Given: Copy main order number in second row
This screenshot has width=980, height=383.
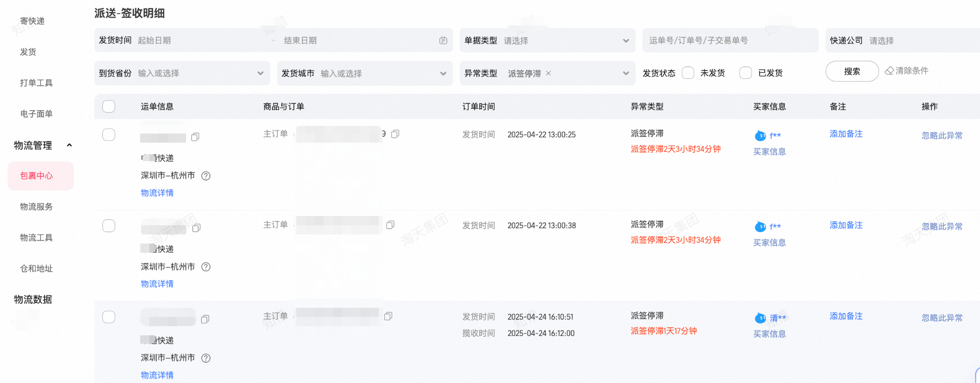Looking at the screenshot, I should click(x=391, y=225).
